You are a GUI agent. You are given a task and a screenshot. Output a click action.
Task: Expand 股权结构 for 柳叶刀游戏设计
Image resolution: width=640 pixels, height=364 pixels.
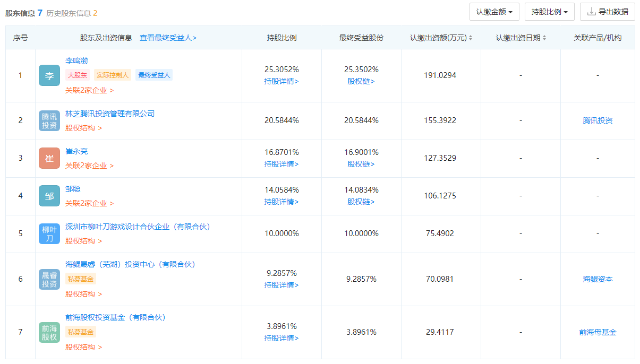click(x=83, y=241)
